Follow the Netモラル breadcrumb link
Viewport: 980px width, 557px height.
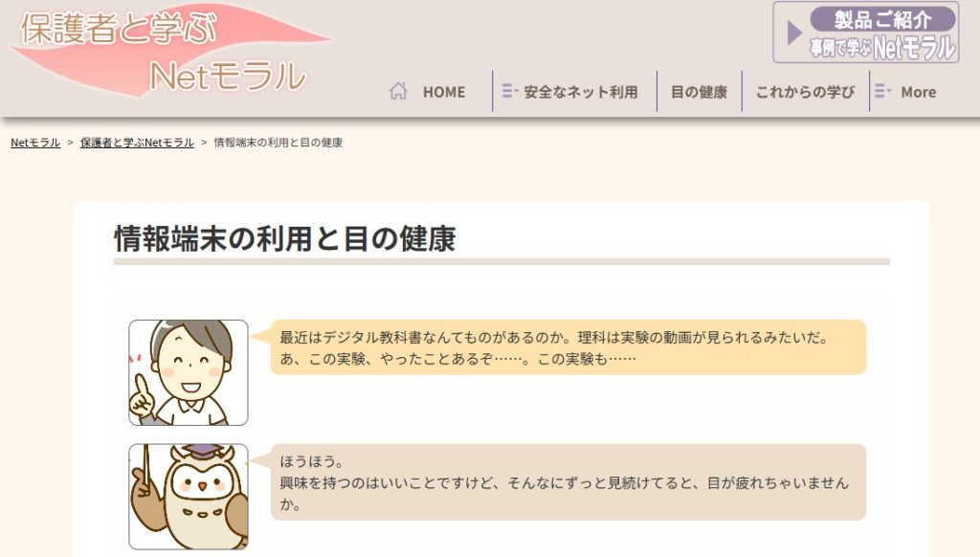point(35,143)
